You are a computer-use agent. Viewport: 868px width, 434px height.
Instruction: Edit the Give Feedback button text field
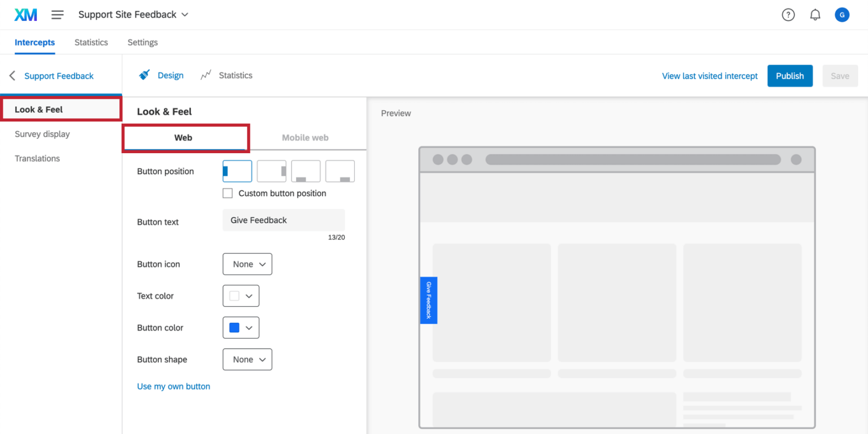point(283,220)
